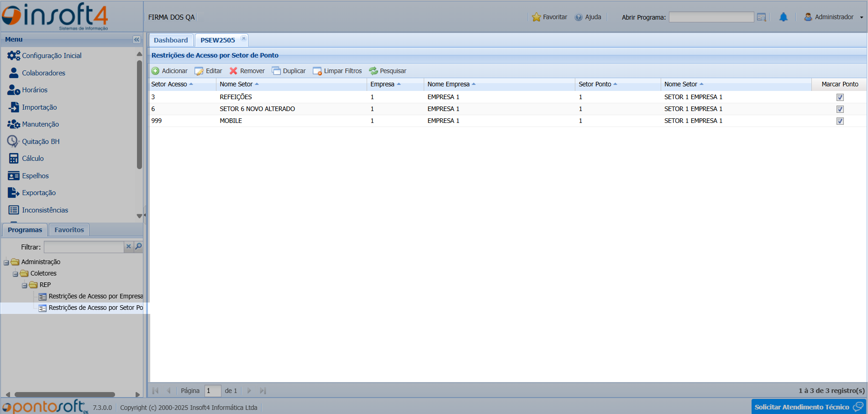Collapse the REP tree folder
The width and height of the screenshot is (868, 414).
pyautogui.click(x=25, y=285)
